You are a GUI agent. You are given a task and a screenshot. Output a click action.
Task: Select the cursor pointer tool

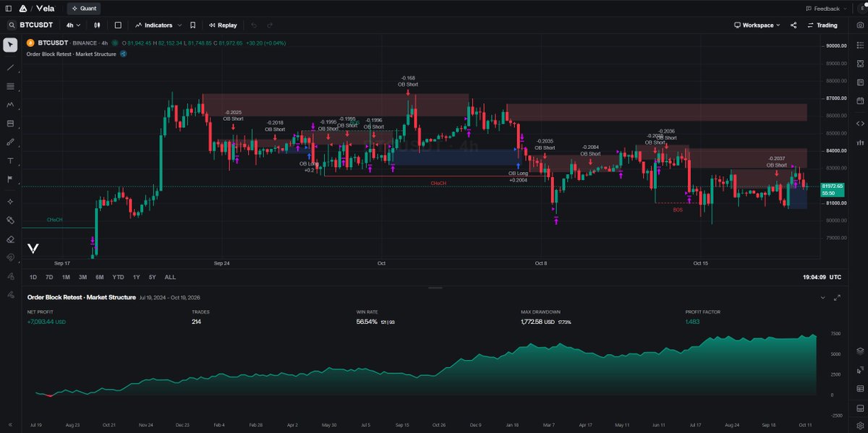10,46
